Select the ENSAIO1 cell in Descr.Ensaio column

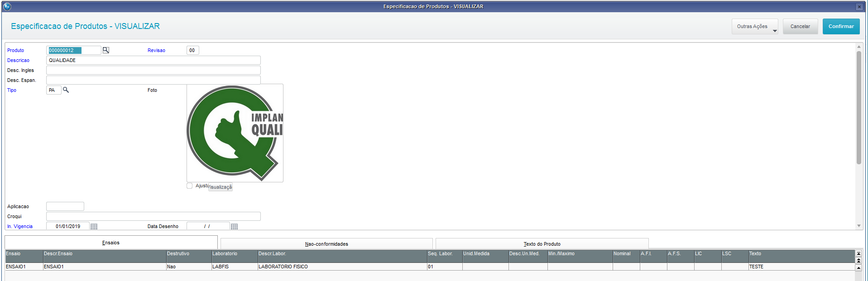[105, 267]
